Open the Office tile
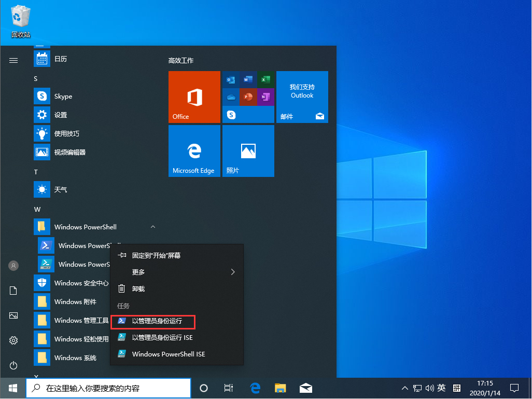The image size is (532, 399). 194,97
